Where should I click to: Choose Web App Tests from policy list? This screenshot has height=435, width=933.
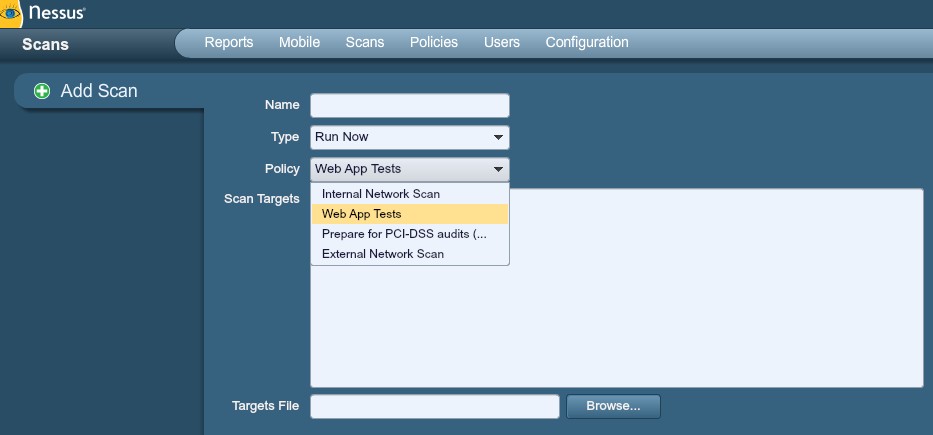(410, 214)
